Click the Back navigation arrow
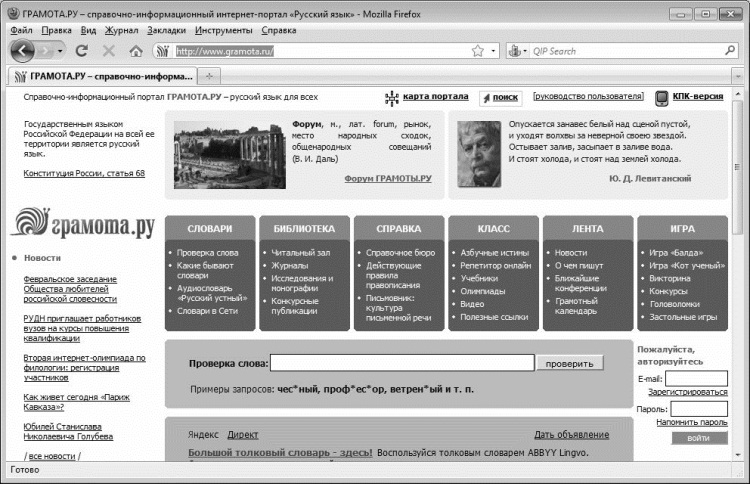Image resolution: width=750 pixels, height=484 pixels. pyautogui.click(x=22, y=50)
